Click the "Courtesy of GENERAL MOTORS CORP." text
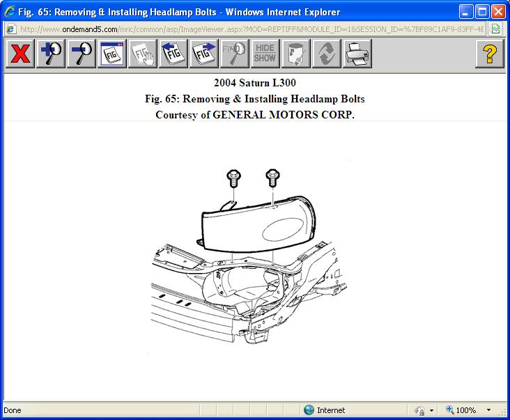Screen dimensions: 510x420 255,115
